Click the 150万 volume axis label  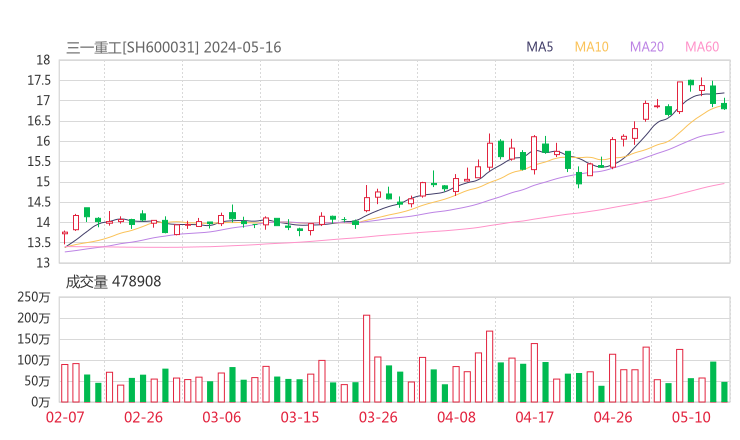(x=34, y=339)
